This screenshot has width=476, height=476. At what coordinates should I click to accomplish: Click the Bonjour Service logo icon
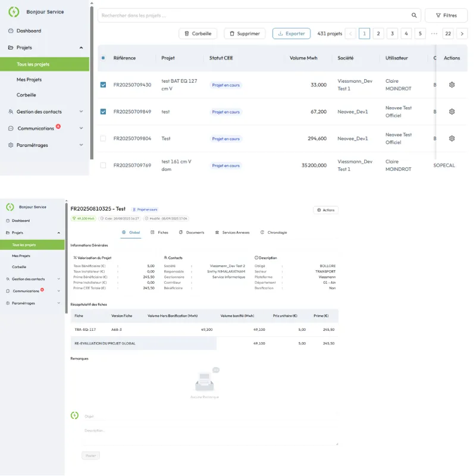point(15,11)
